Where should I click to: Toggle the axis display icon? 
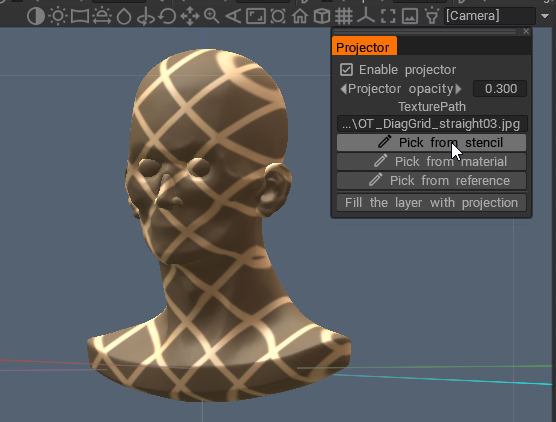click(x=366, y=16)
